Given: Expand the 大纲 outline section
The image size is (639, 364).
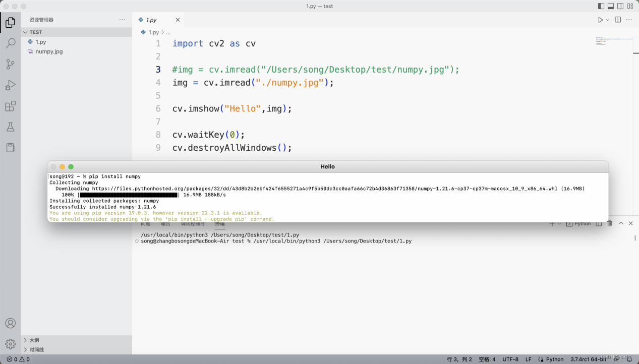Looking at the screenshot, I should pyautogui.click(x=77, y=340).
